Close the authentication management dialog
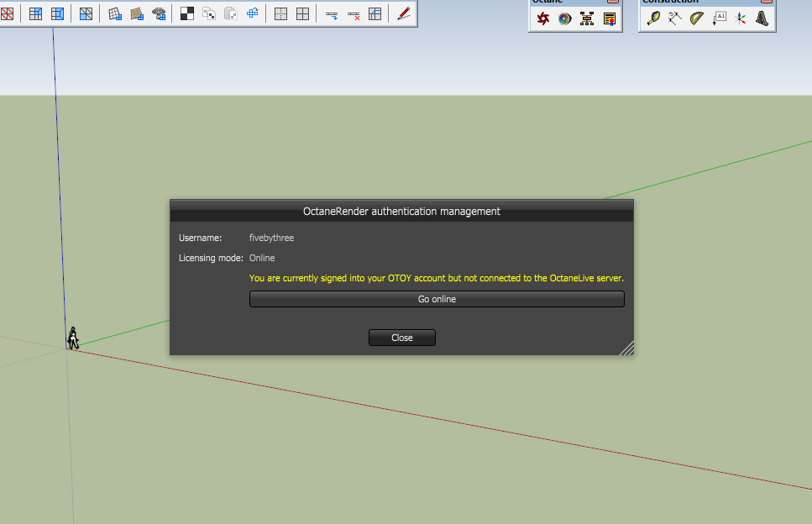 tap(402, 338)
